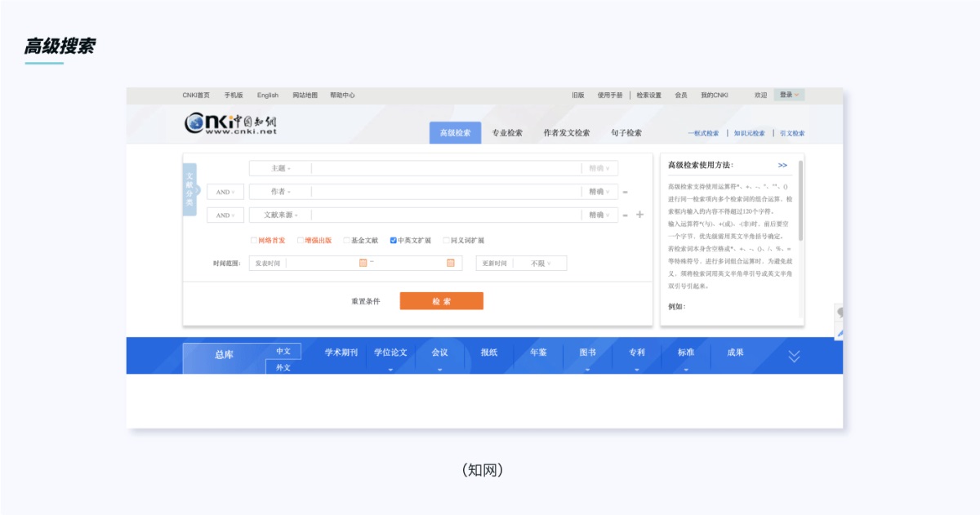Tick the 同义词扩展 checkbox
The image size is (980, 515).
tap(446, 241)
